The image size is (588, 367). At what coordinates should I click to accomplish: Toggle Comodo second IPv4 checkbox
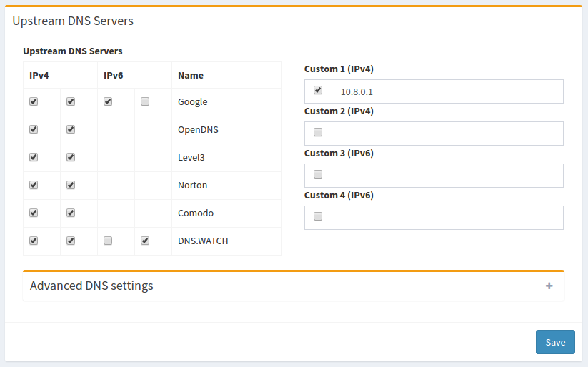click(71, 213)
